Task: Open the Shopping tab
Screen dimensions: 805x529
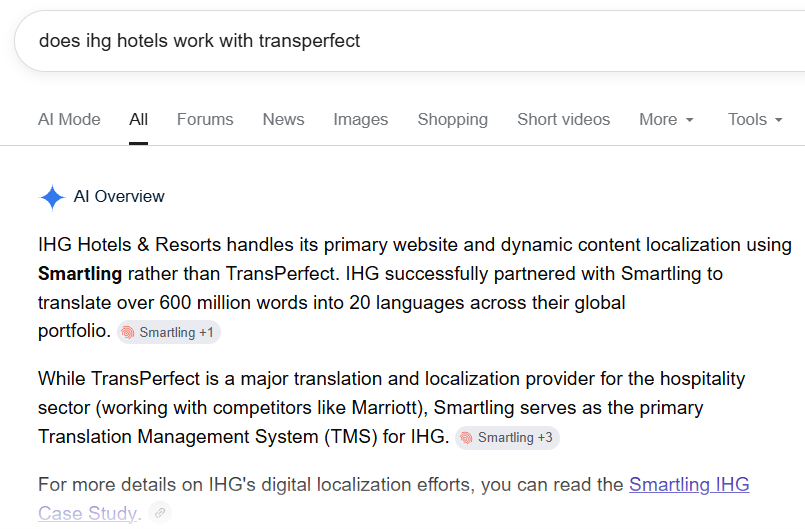Action: (x=452, y=120)
